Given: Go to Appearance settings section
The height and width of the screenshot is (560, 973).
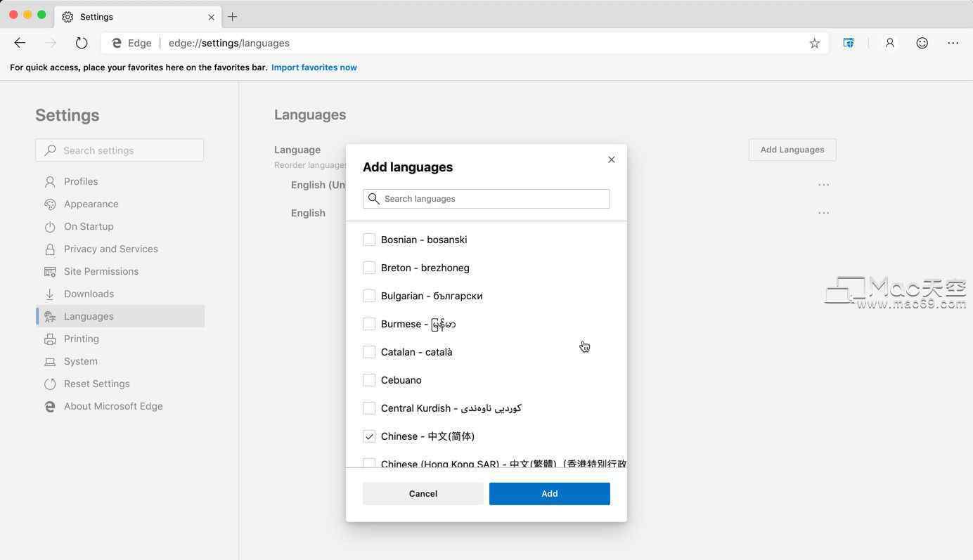Looking at the screenshot, I should click(x=91, y=204).
